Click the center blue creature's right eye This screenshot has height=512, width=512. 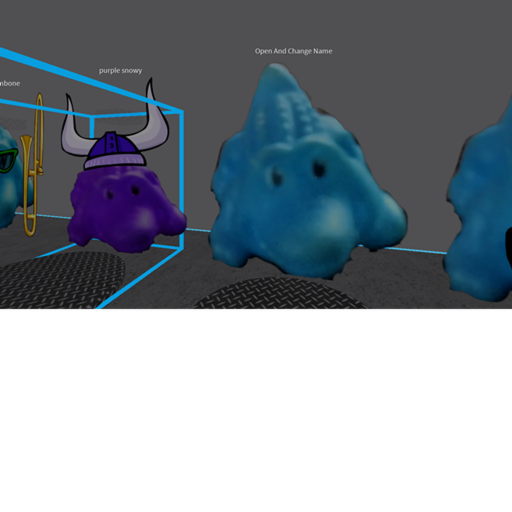pyautogui.click(x=319, y=168)
